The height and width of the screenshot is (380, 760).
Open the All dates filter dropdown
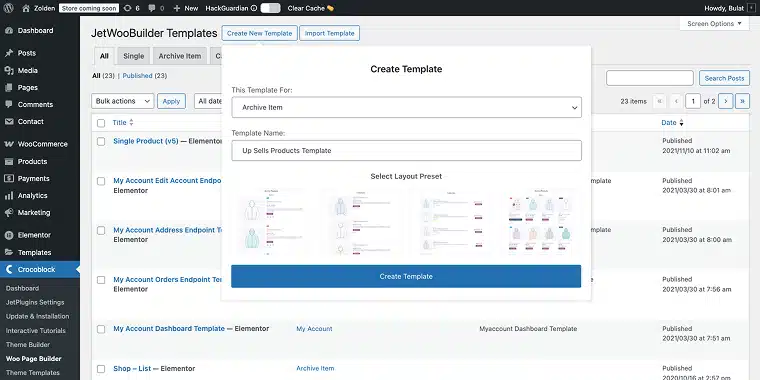pyautogui.click(x=208, y=101)
